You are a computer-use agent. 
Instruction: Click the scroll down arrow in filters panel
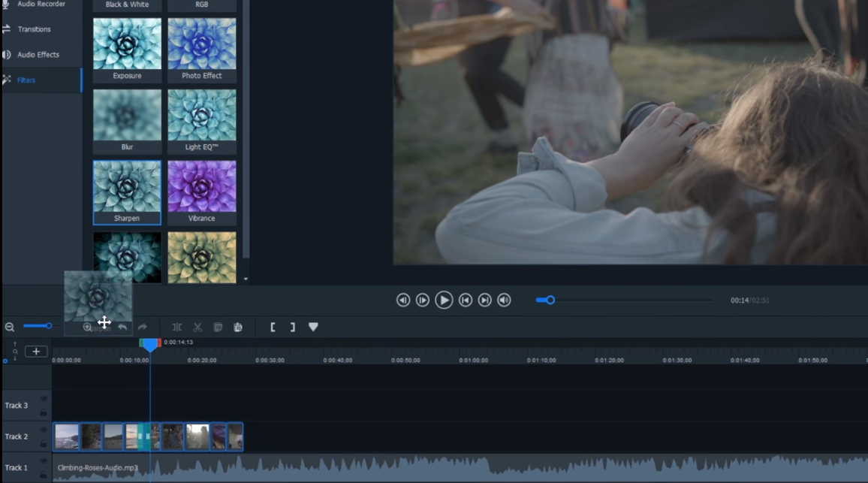246,279
